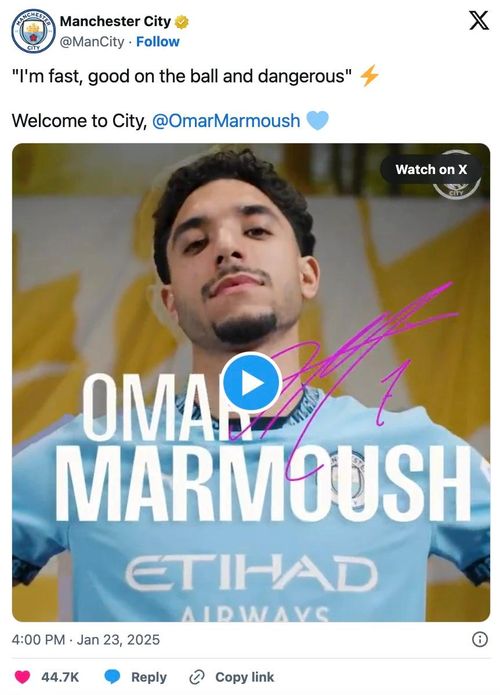
Task: Play the Omar Marmoush video
Action: tap(251, 383)
